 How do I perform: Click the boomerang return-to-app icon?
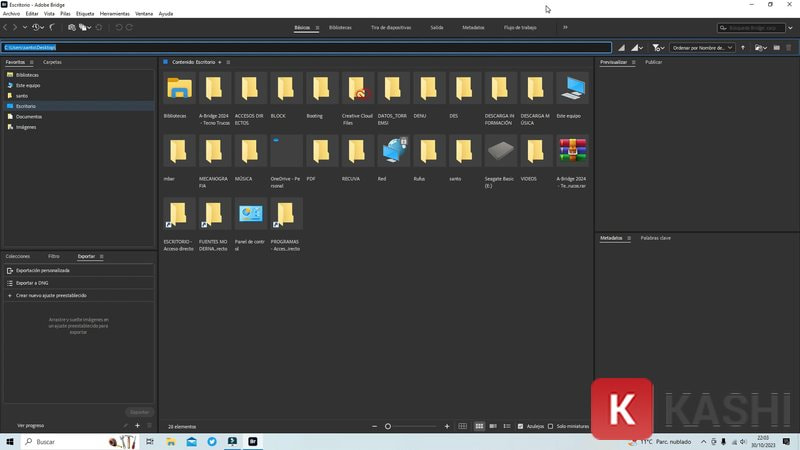pos(52,28)
